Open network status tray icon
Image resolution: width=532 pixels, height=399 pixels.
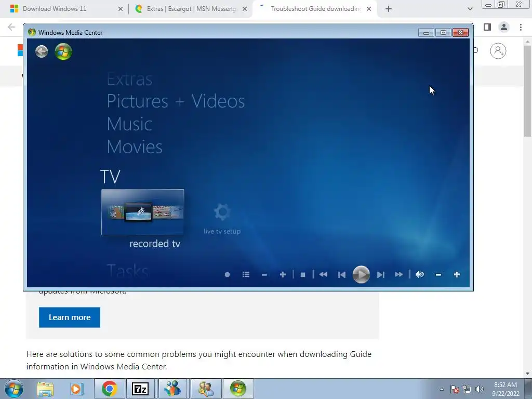coord(467,389)
